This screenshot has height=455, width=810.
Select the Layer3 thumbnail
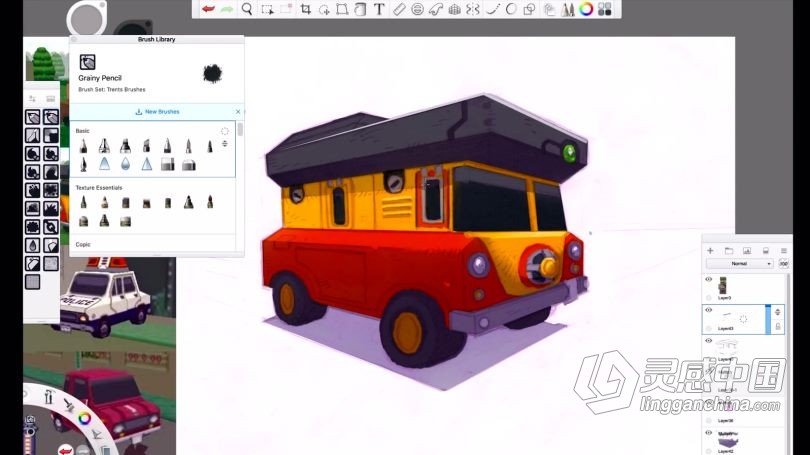(x=724, y=285)
